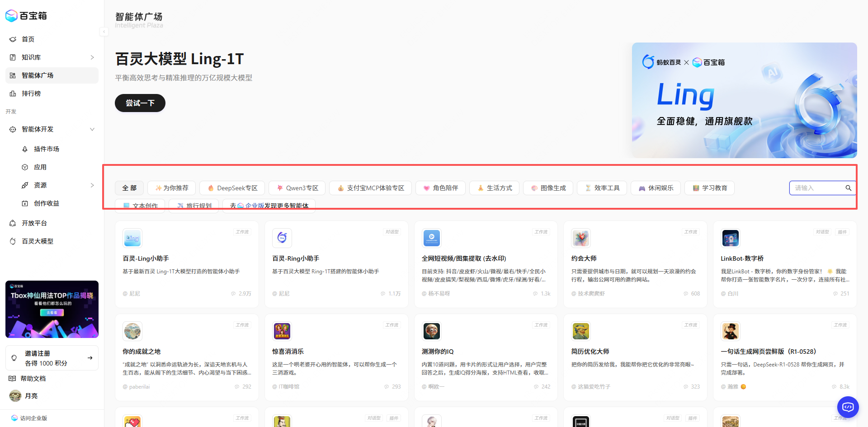Expand the 资源 submenu arrow
Viewport: 868px width, 427px height.
(92, 185)
